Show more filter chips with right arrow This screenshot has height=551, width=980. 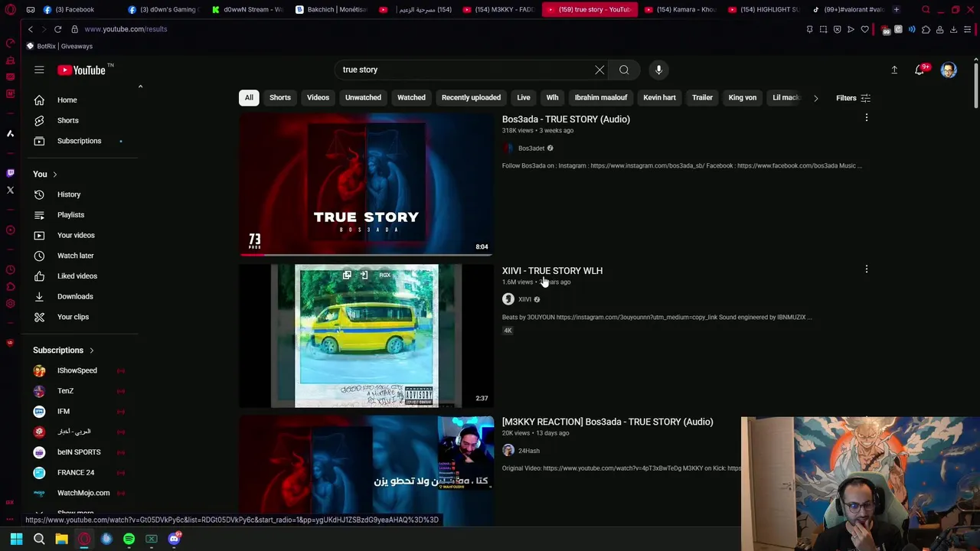tap(815, 98)
